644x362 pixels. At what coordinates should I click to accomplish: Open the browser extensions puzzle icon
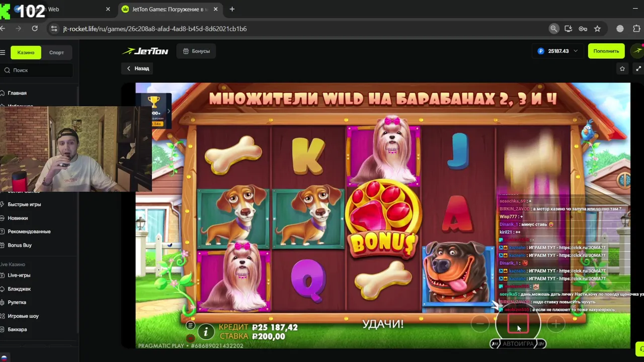point(637,29)
